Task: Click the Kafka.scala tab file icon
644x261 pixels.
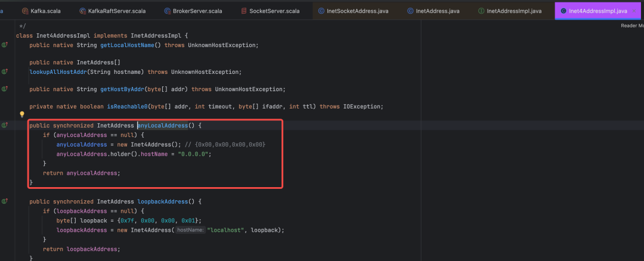Action: 25,11
